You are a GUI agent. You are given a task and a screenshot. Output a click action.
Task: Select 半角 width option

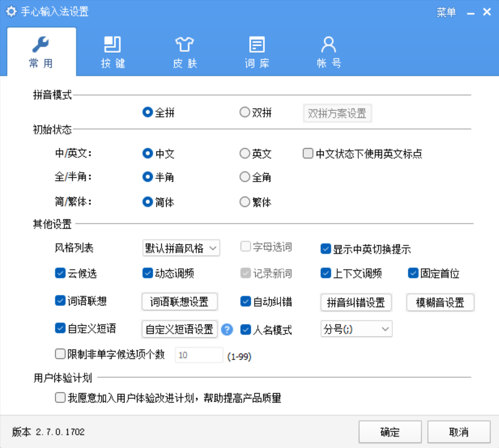click(159, 177)
